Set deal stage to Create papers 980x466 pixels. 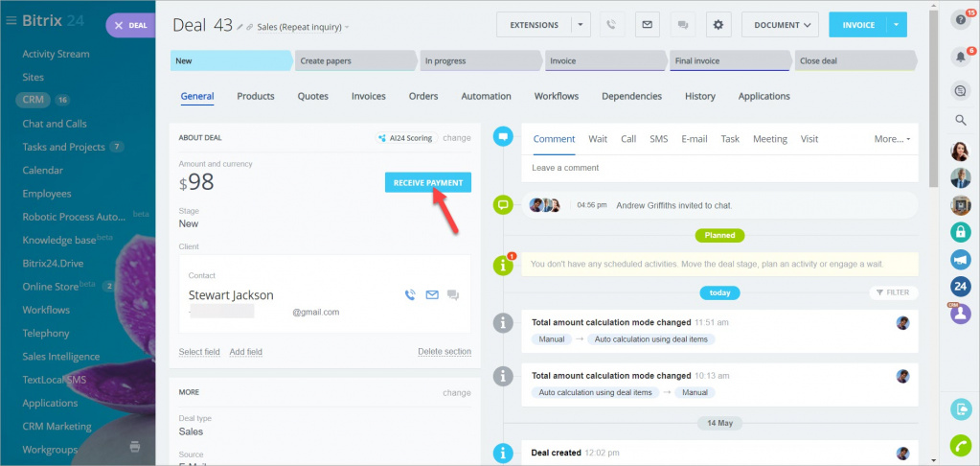355,60
